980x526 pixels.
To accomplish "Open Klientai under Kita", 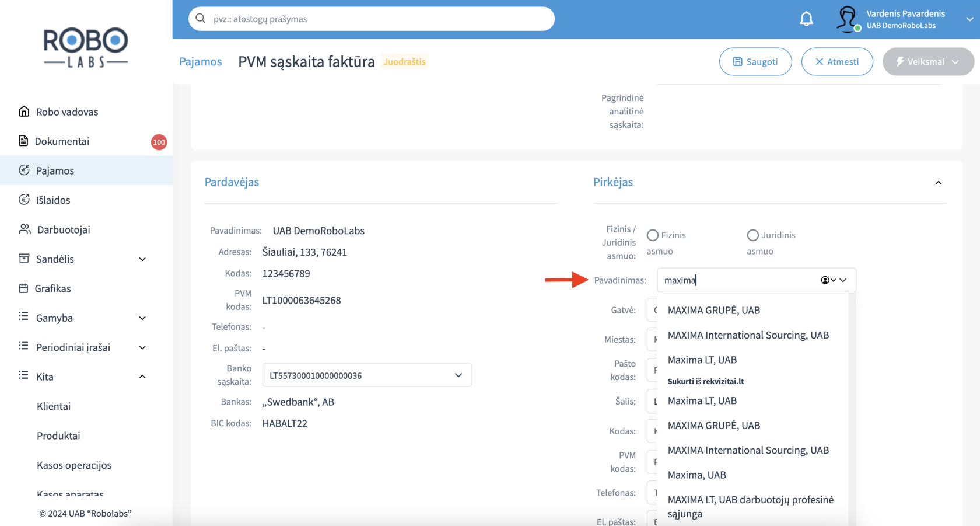I will pos(54,406).
